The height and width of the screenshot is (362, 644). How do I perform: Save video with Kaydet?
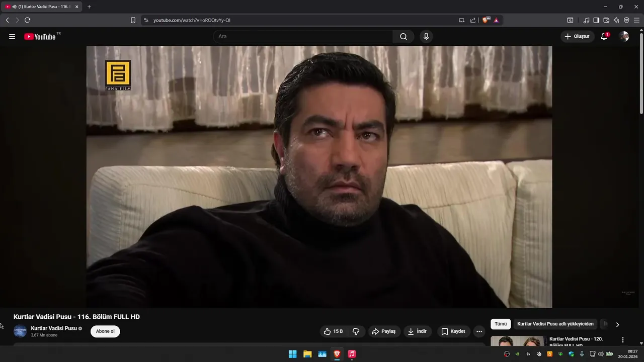click(x=453, y=331)
